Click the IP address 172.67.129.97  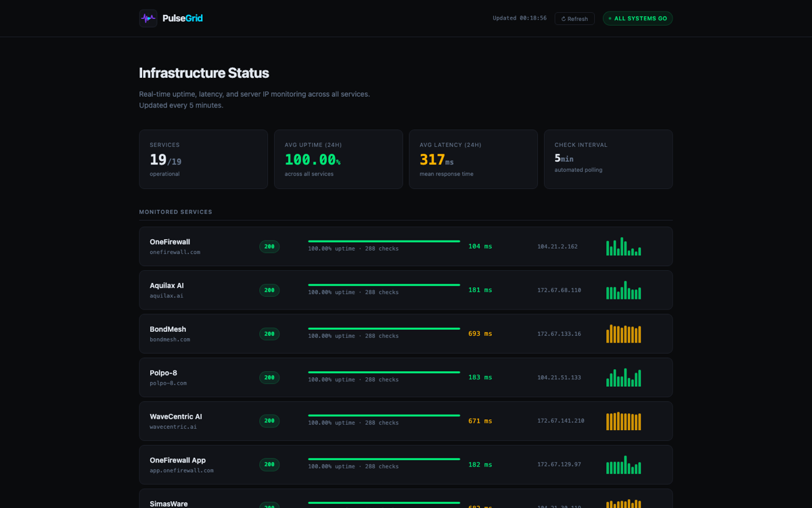pos(559,465)
